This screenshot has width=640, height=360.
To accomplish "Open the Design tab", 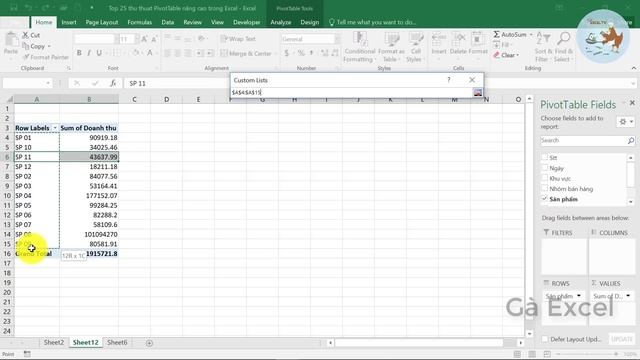I will coord(310,22).
